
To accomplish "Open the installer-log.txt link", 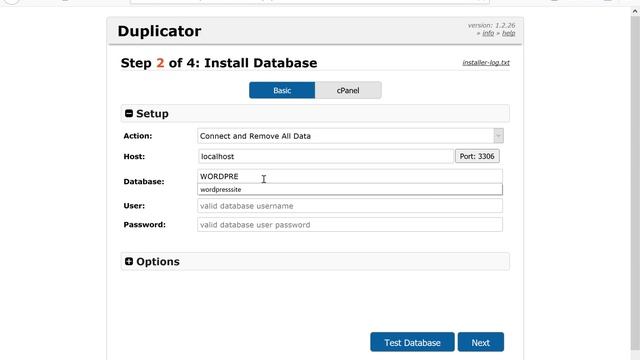I will click(486, 62).
